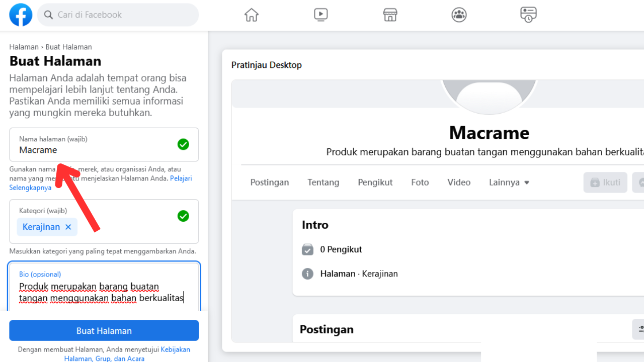Screen dimensions: 644x362
Task: Click the search magnifier icon
Action: pyautogui.click(x=48, y=15)
